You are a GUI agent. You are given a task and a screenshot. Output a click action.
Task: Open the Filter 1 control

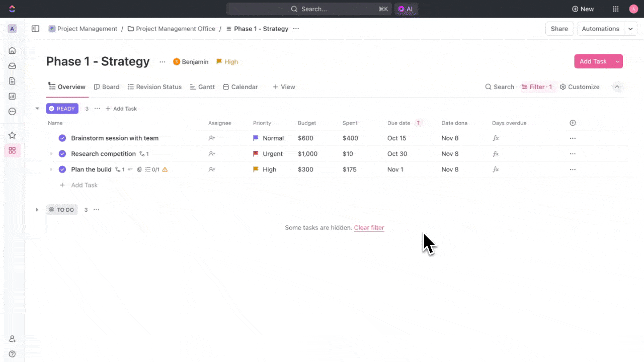pos(537,87)
